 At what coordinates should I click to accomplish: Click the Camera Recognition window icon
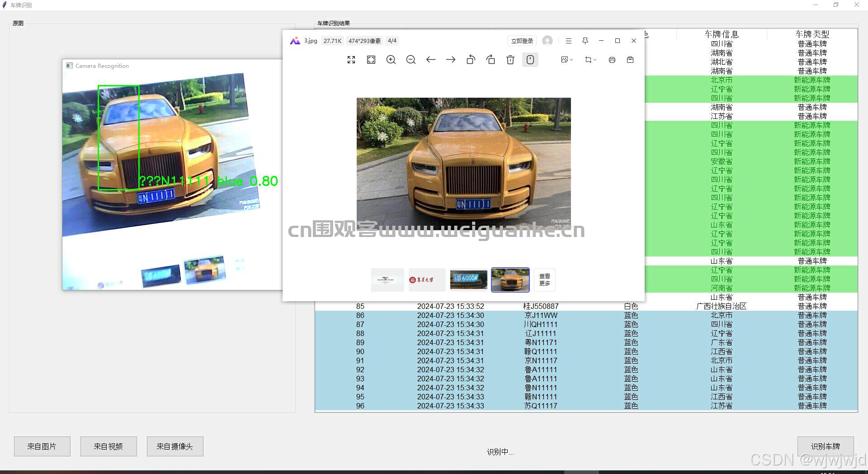[x=69, y=66]
